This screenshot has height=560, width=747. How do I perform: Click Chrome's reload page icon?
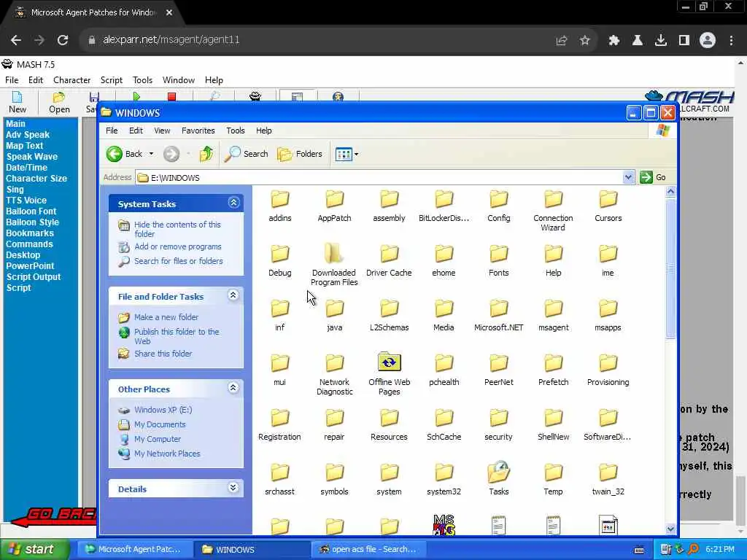click(x=63, y=40)
